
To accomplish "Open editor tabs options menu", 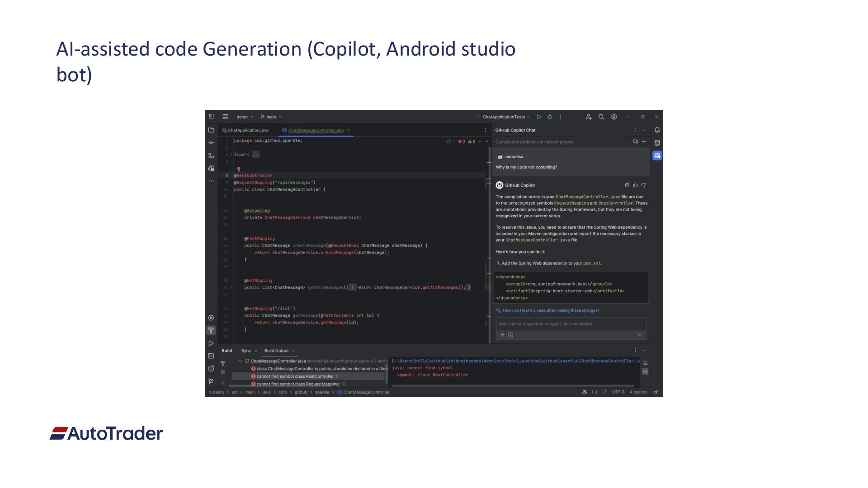I will (486, 130).
